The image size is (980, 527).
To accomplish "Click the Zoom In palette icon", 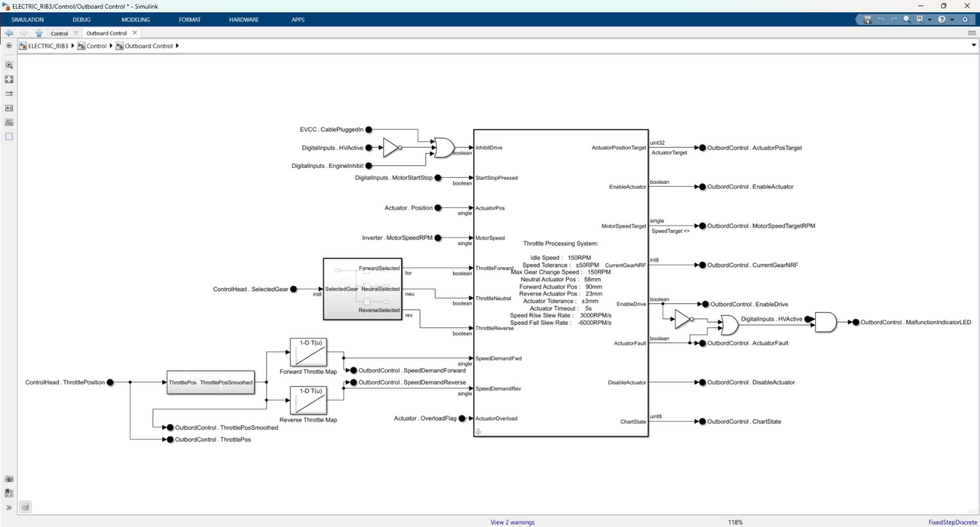I will click(9, 65).
